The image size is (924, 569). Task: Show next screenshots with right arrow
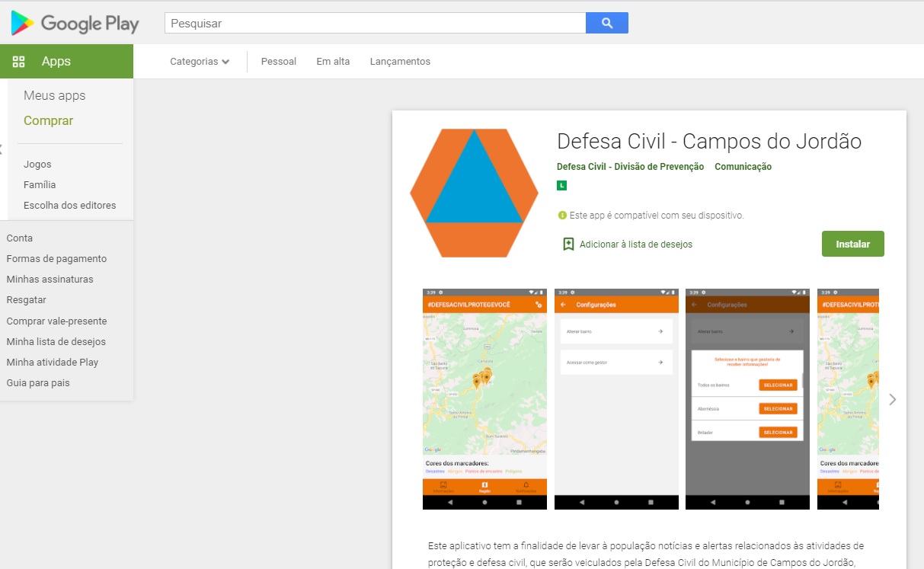[893, 399]
